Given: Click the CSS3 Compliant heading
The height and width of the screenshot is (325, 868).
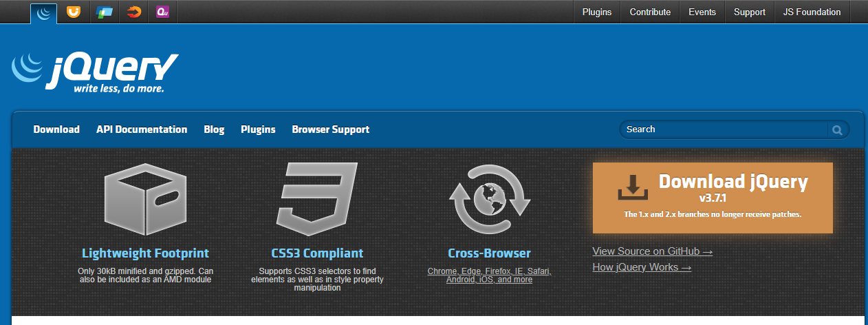Looking at the screenshot, I should click(x=317, y=253).
